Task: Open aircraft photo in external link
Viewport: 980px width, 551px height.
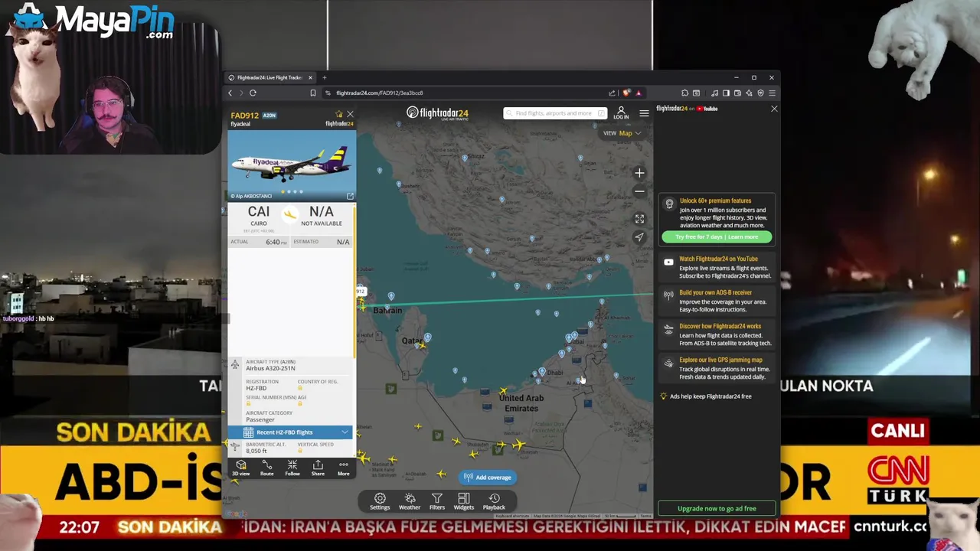Action: 350,196
